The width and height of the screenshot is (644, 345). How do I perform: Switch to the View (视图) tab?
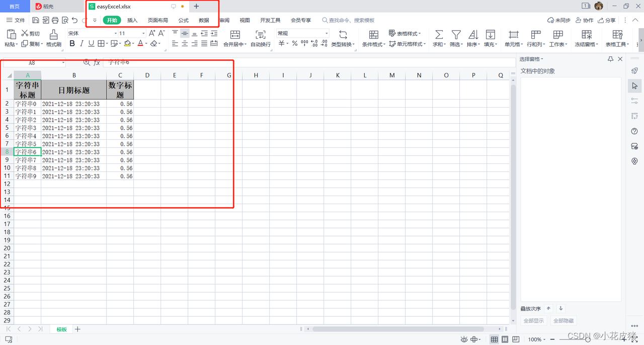tap(245, 20)
